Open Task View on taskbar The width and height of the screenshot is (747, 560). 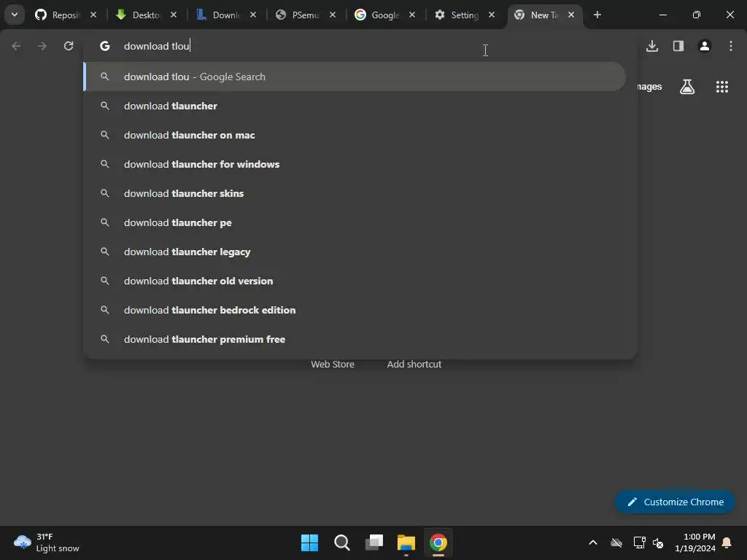tap(374, 542)
